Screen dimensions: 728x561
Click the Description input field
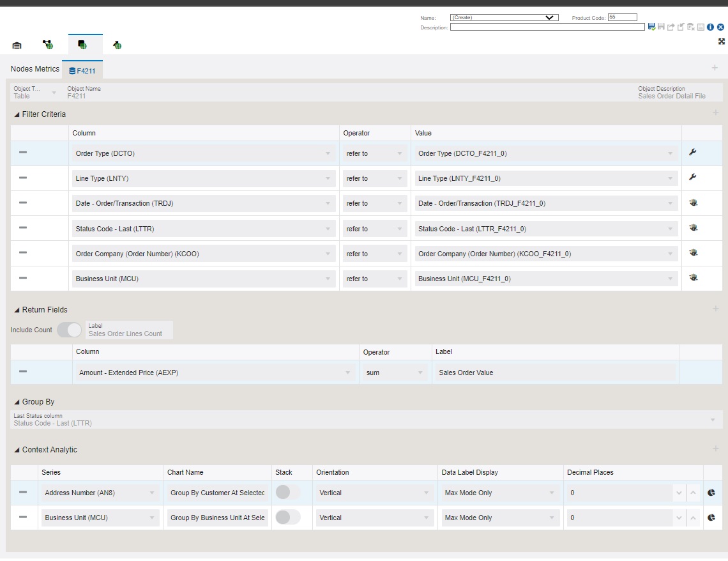pos(547,27)
